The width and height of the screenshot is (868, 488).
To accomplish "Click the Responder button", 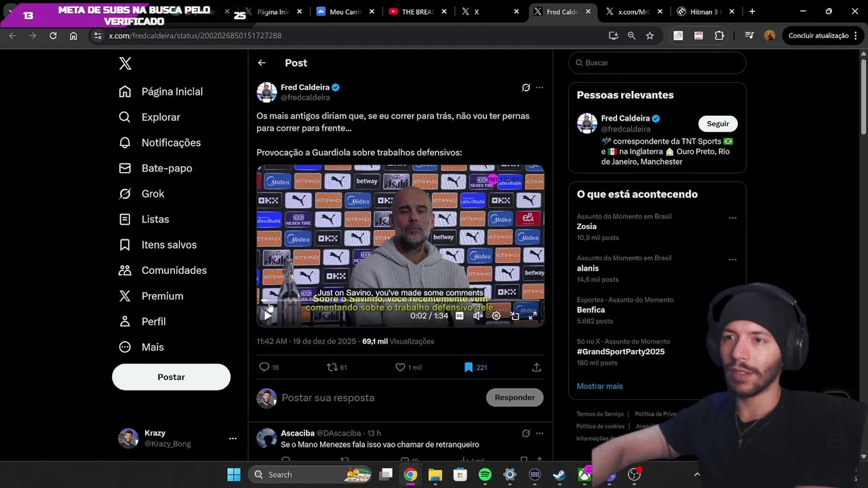I will point(515,397).
